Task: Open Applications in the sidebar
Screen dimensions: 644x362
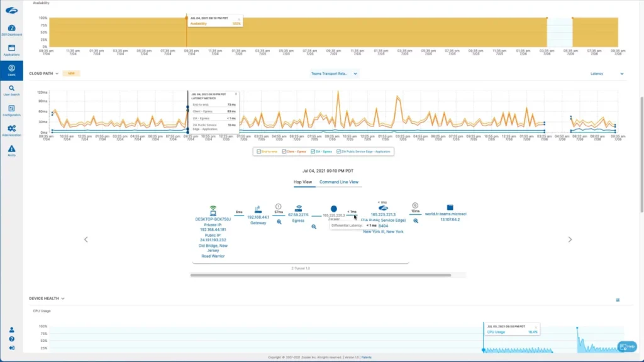Action: [x=11, y=50]
